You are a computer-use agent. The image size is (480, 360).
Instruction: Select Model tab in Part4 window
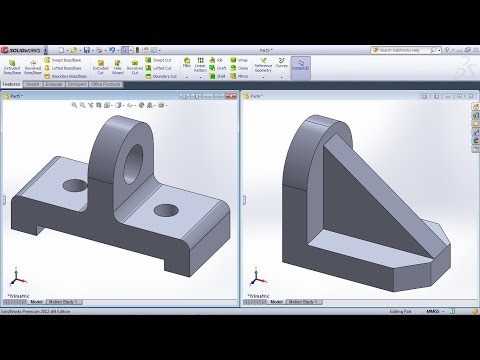(x=276, y=302)
